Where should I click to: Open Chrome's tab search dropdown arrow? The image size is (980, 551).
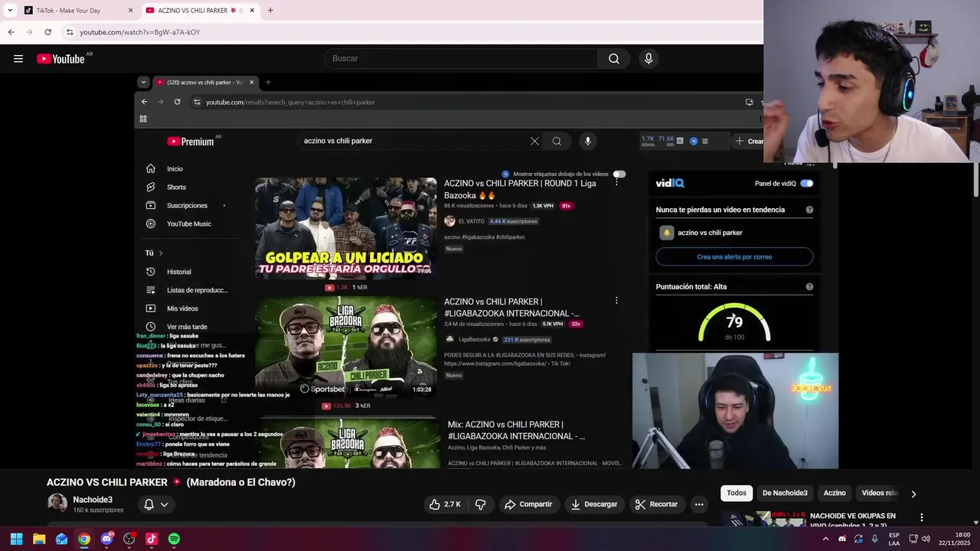[x=10, y=11]
